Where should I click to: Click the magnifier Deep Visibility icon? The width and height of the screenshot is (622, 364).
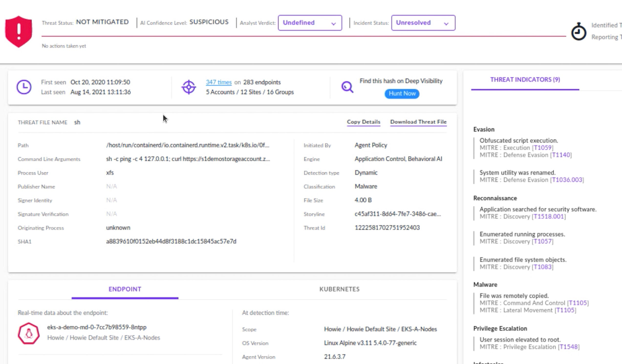point(347,87)
